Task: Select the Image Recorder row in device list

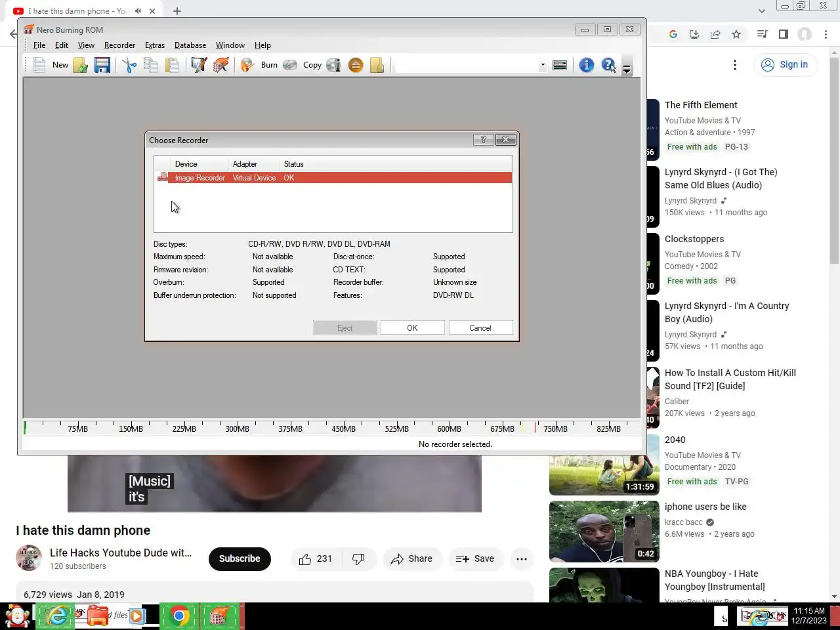Action: pos(334,178)
